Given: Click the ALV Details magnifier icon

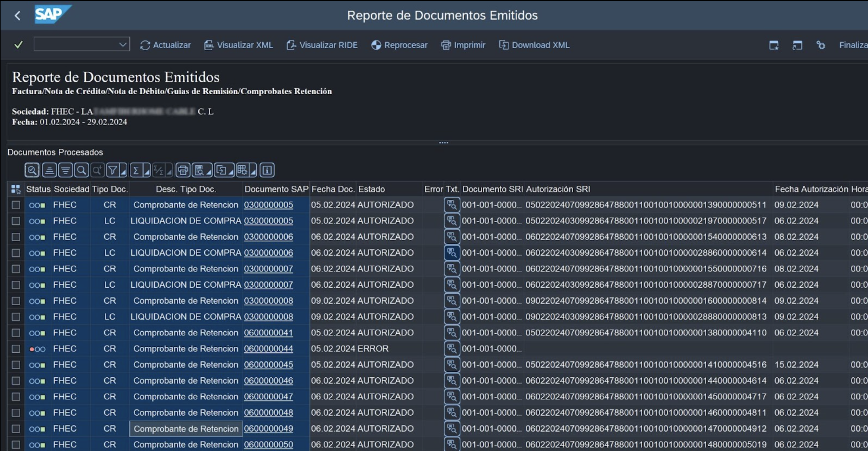Looking at the screenshot, I should 32,170.
